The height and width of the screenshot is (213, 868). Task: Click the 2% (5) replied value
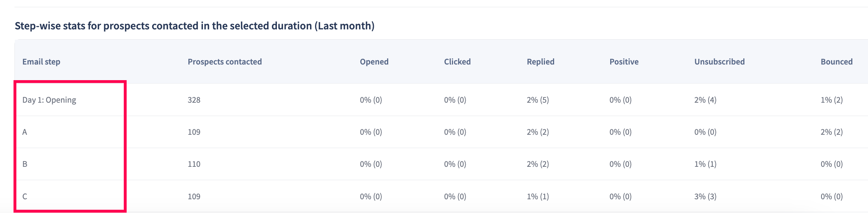pyautogui.click(x=538, y=100)
